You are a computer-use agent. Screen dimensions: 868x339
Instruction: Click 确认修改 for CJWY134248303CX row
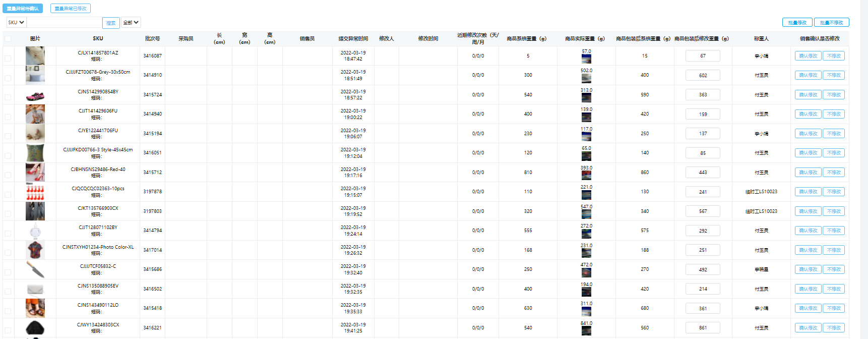(x=808, y=328)
